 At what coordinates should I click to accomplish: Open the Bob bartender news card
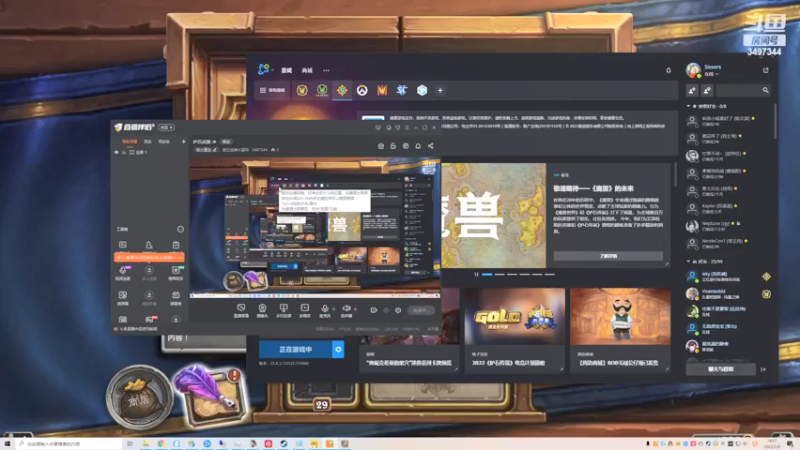pos(620,330)
